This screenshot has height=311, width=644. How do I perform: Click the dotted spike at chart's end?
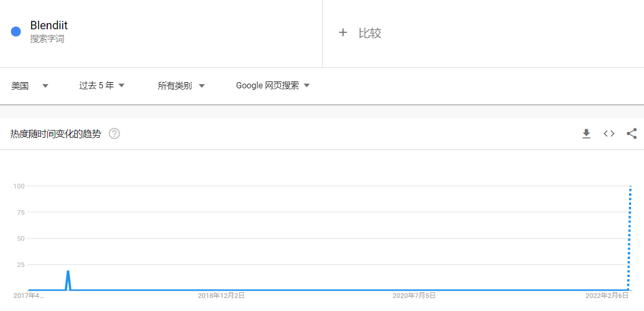(629, 238)
